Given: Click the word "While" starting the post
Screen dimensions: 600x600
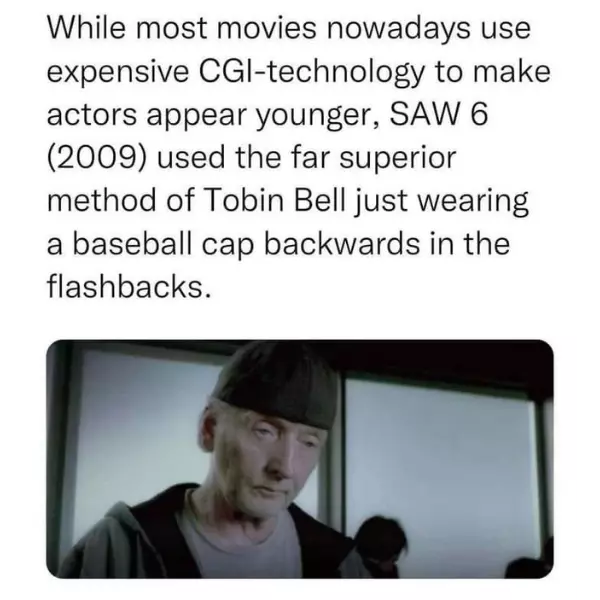Looking at the screenshot, I should click(86, 28).
